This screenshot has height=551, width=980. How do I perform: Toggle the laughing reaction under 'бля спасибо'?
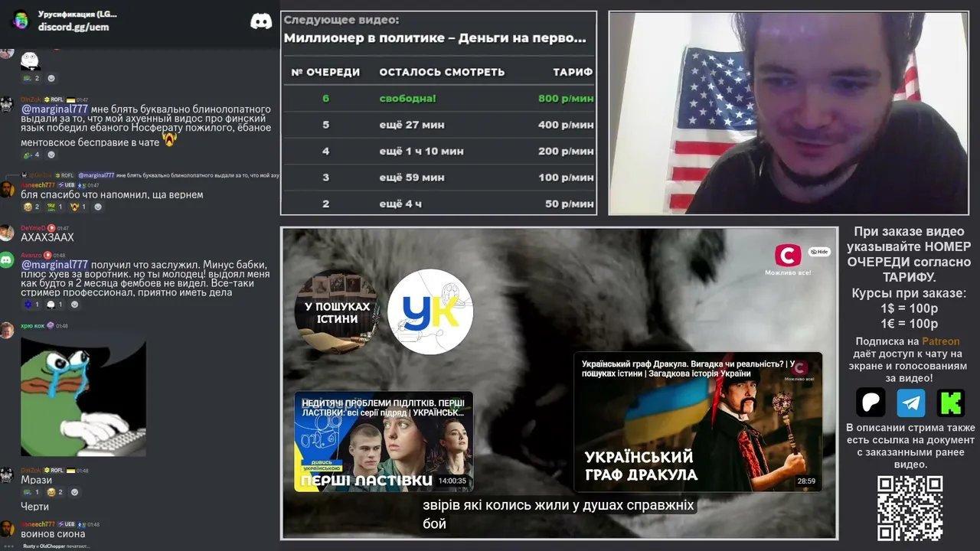[x=31, y=207]
